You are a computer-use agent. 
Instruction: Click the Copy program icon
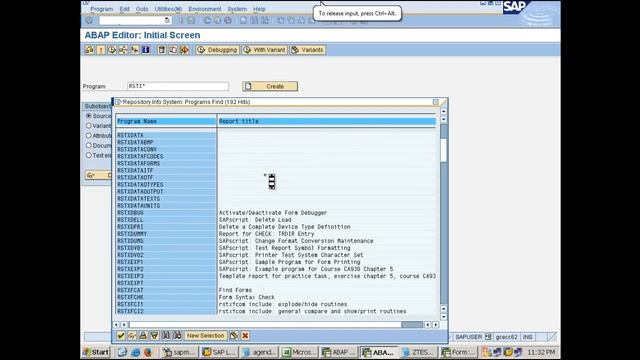pyautogui.click(x=173, y=50)
